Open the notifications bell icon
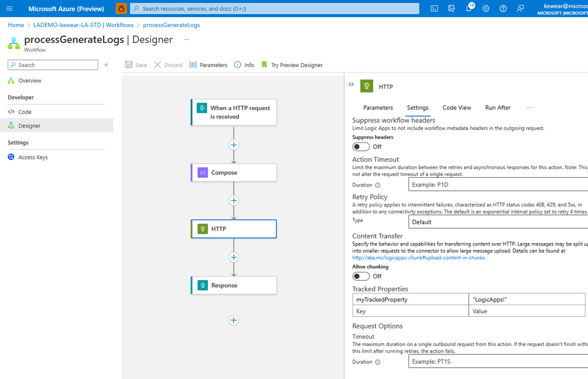 [x=469, y=8]
